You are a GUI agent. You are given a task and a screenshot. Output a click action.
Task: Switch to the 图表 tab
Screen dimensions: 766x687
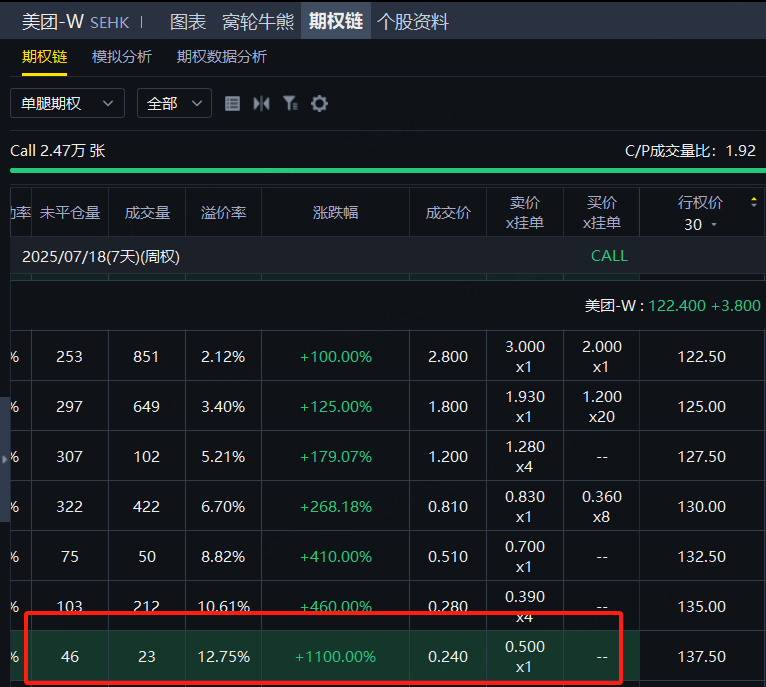click(x=188, y=21)
